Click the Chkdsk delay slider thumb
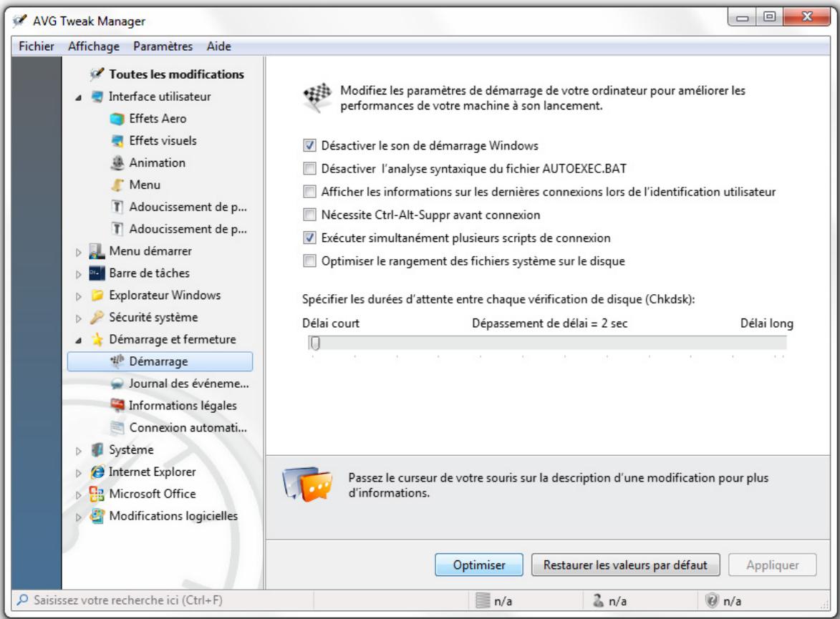The width and height of the screenshot is (840, 619). coord(316,343)
